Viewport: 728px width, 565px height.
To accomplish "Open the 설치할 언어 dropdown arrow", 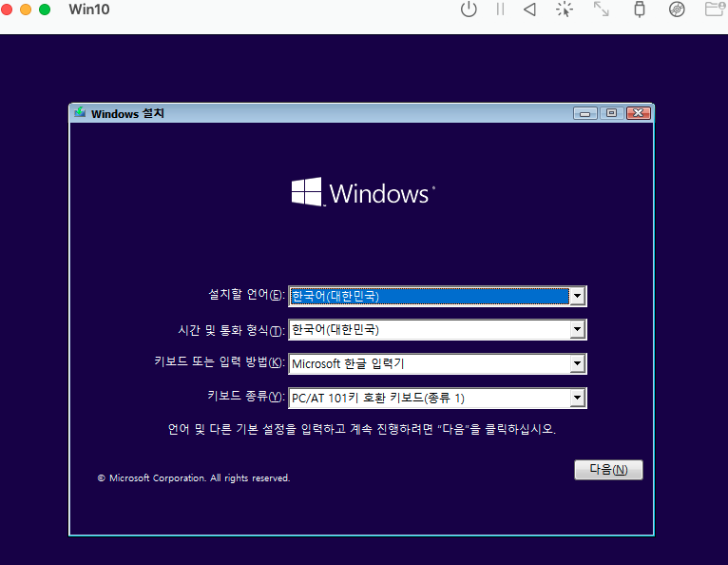I will coord(577,296).
